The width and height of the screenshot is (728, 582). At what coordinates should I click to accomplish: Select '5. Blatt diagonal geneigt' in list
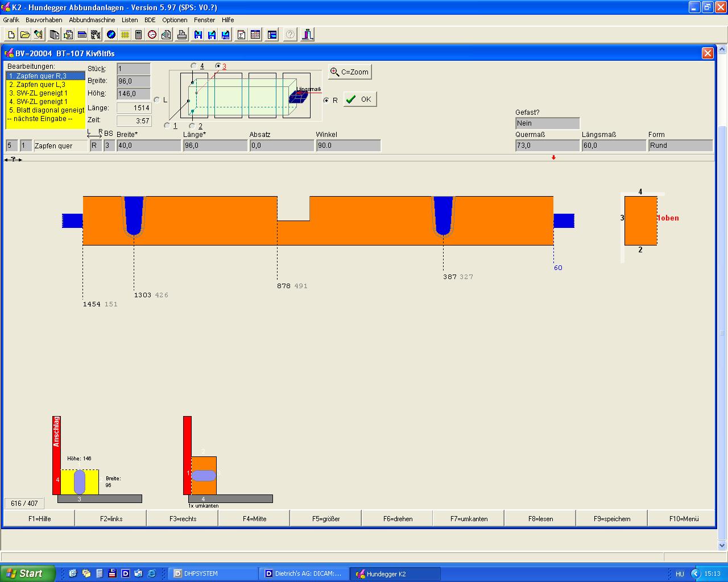click(x=45, y=110)
